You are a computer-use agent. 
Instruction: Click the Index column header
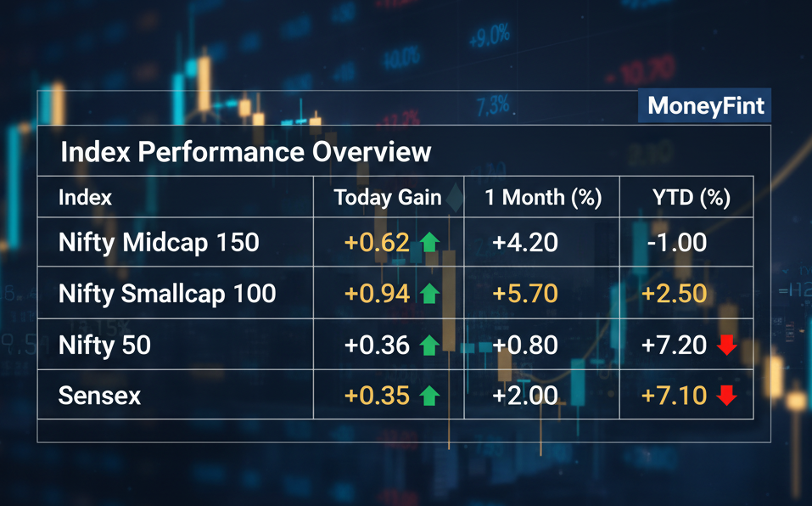[85, 198]
